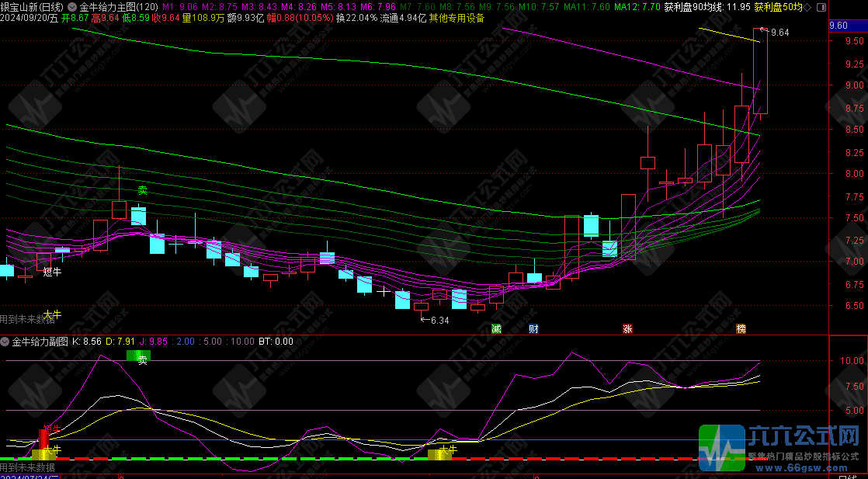This screenshot has width=868, height=479.
Task: Click the green 减 event marker
Action: (x=496, y=328)
